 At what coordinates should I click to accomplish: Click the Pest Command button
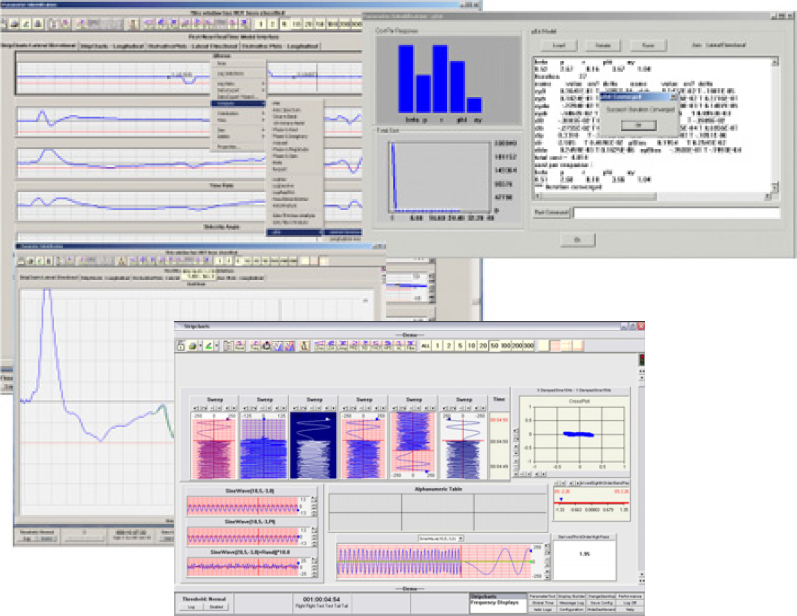click(x=551, y=212)
